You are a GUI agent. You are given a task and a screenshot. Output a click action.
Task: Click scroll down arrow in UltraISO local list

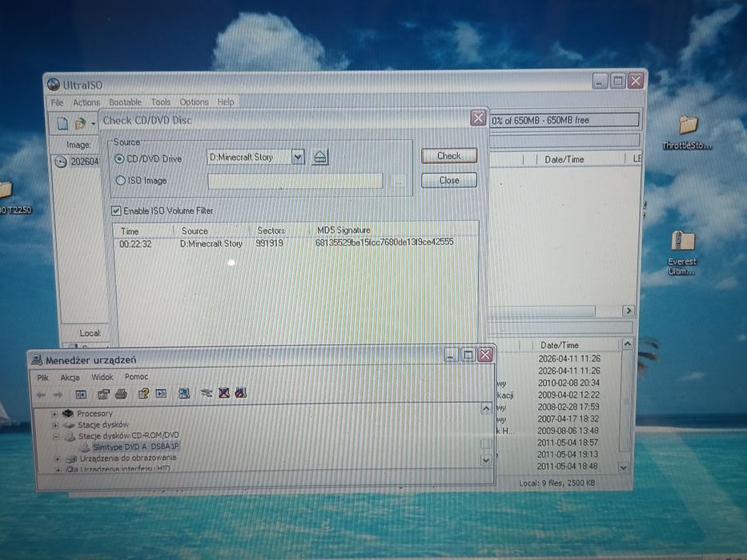pos(624,468)
